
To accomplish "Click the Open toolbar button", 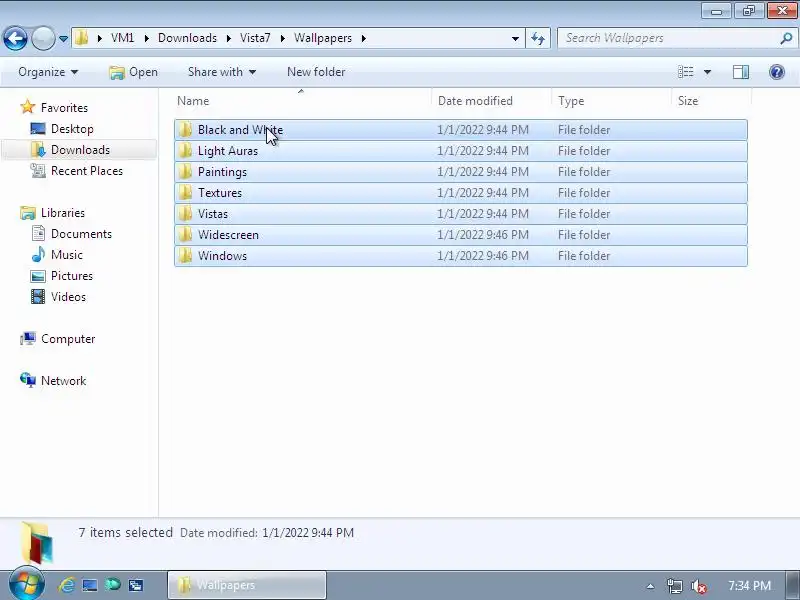I will pos(133,72).
